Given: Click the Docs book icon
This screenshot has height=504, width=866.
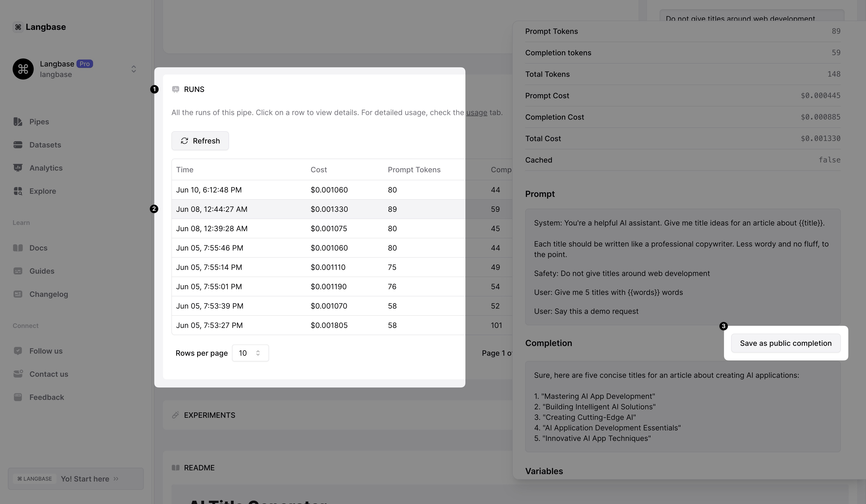Looking at the screenshot, I should [18, 248].
